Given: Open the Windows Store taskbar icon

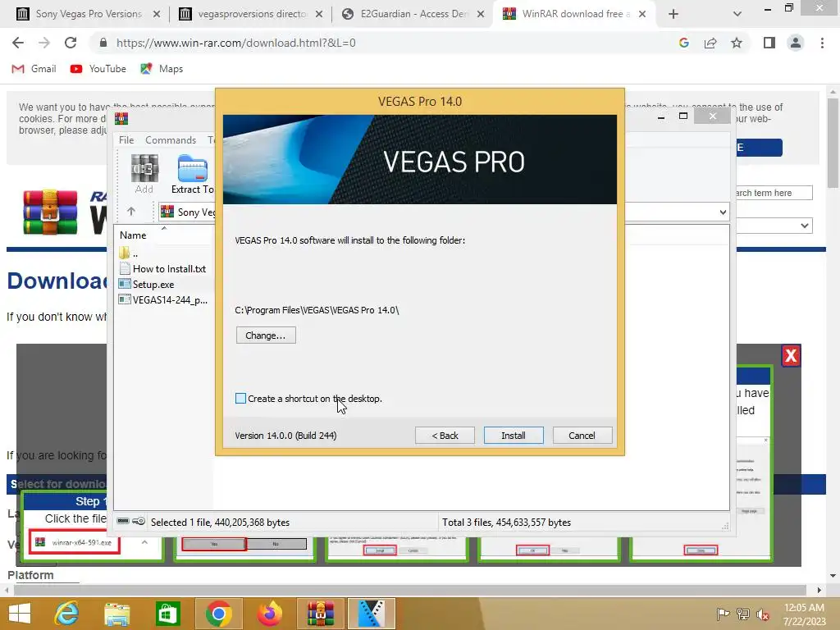Looking at the screenshot, I should click(167, 614).
